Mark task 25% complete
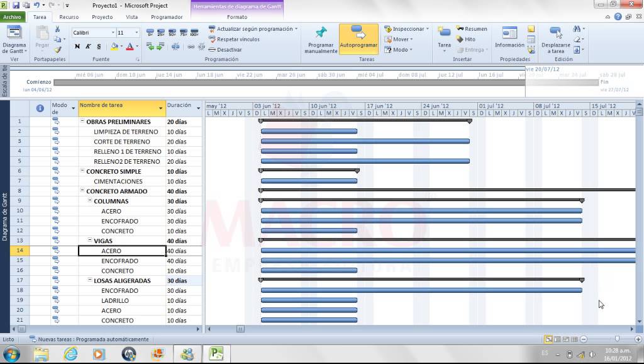This screenshot has height=364, width=644. pos(161,33)
